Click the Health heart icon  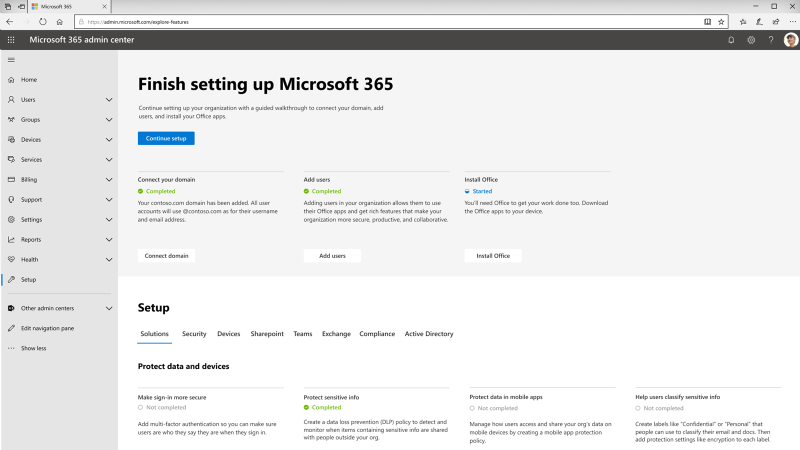(x=11, y=259)
